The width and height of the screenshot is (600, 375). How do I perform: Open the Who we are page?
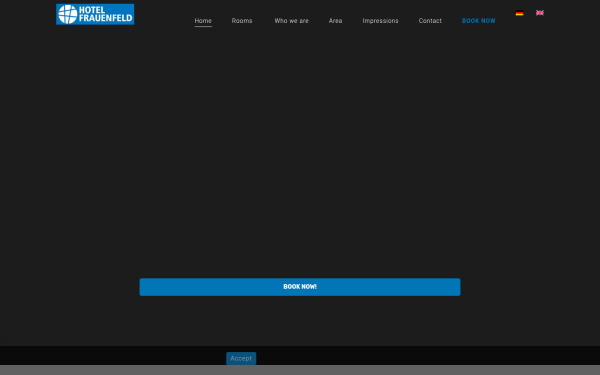point(292,21)
